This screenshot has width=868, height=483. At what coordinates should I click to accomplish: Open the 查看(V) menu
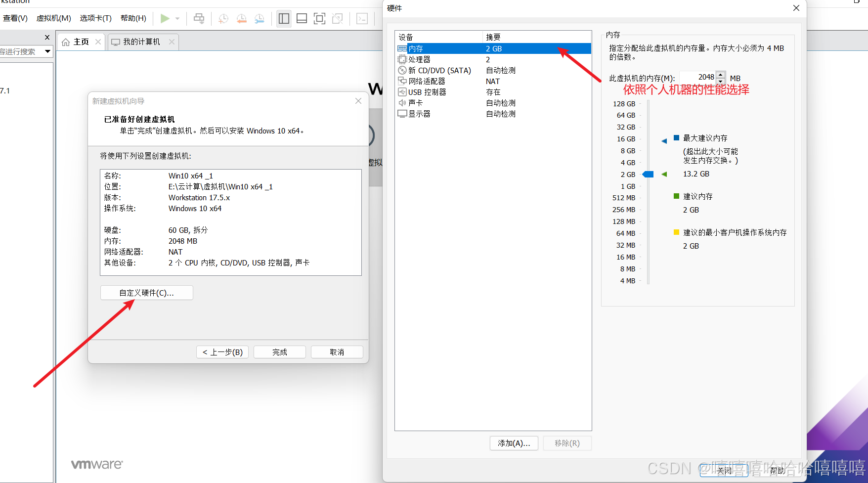click(x=15, y=18)
